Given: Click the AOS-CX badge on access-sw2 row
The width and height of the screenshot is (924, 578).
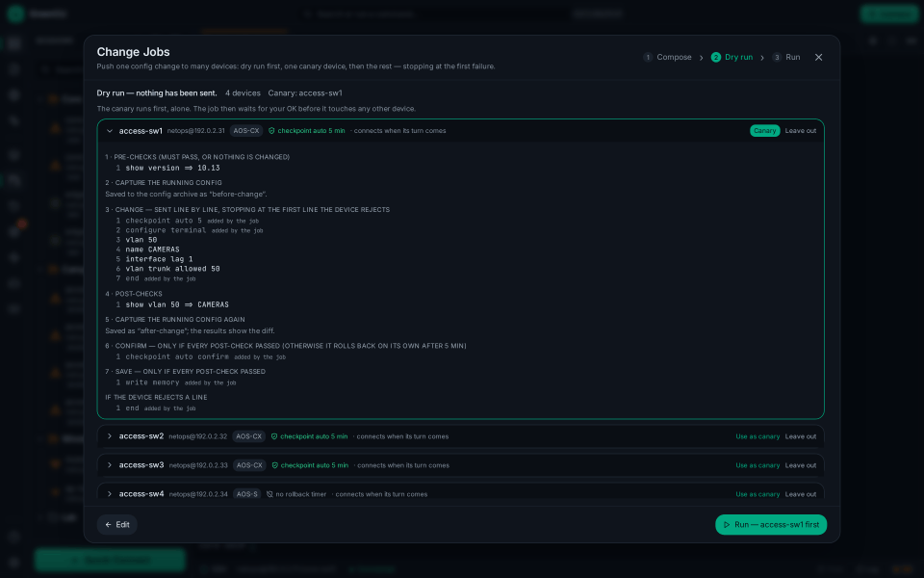Looking at the screenshot, I should [248, 436].
